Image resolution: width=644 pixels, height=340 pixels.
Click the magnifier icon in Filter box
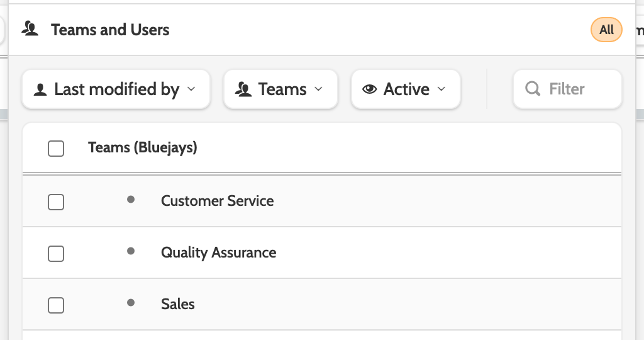coord(533,89)
